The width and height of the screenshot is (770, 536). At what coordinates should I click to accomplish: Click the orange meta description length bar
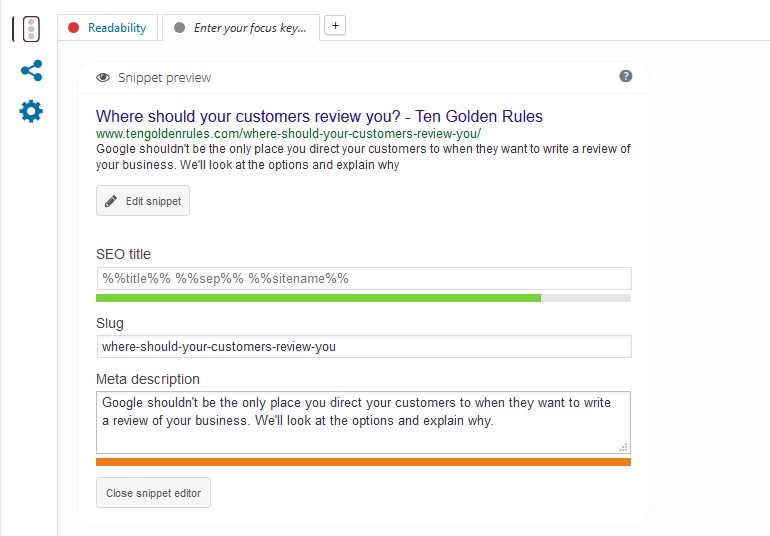pyautogui.click(x=363, y=462)
